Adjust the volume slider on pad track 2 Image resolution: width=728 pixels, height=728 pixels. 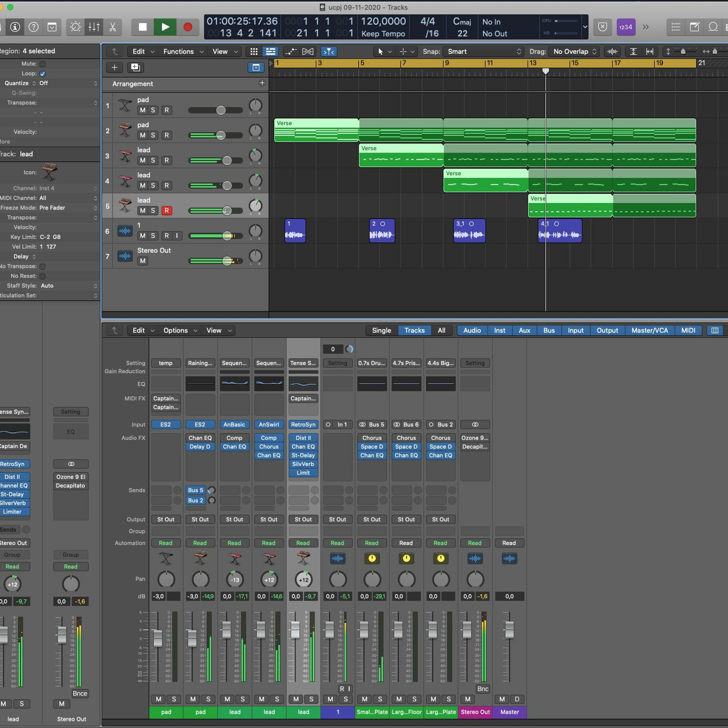(220, 135)
